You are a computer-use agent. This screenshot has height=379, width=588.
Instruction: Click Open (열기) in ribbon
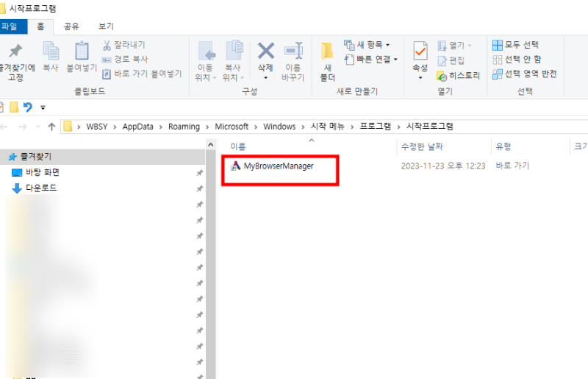pyautogui.click(x=454, y=46)
